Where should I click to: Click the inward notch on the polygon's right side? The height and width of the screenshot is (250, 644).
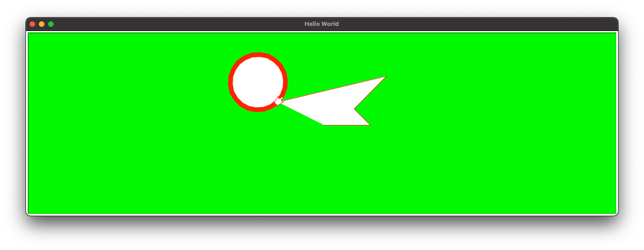(355, 109)
